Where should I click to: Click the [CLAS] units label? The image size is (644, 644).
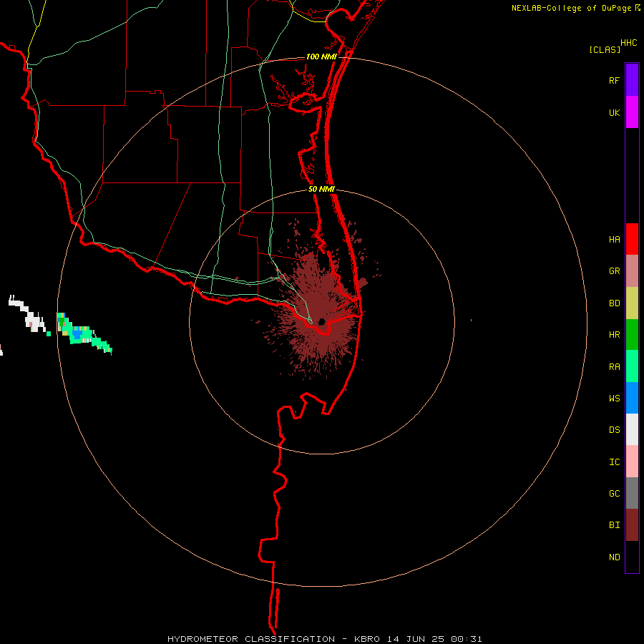point(605,49)
